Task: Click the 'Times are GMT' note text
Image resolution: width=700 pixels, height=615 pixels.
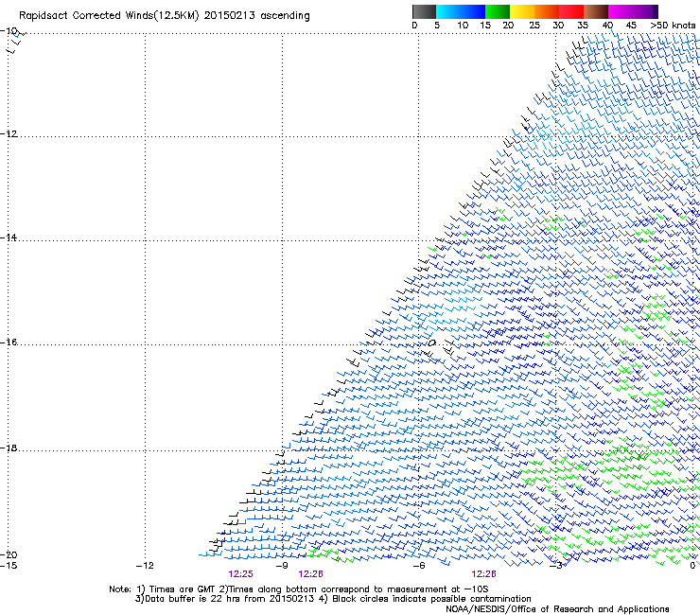Action: point(182,589)
